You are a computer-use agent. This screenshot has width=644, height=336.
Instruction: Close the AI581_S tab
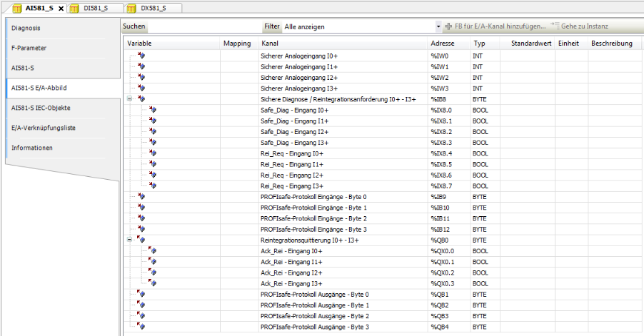pyautogui.click(x=61, y=9)
